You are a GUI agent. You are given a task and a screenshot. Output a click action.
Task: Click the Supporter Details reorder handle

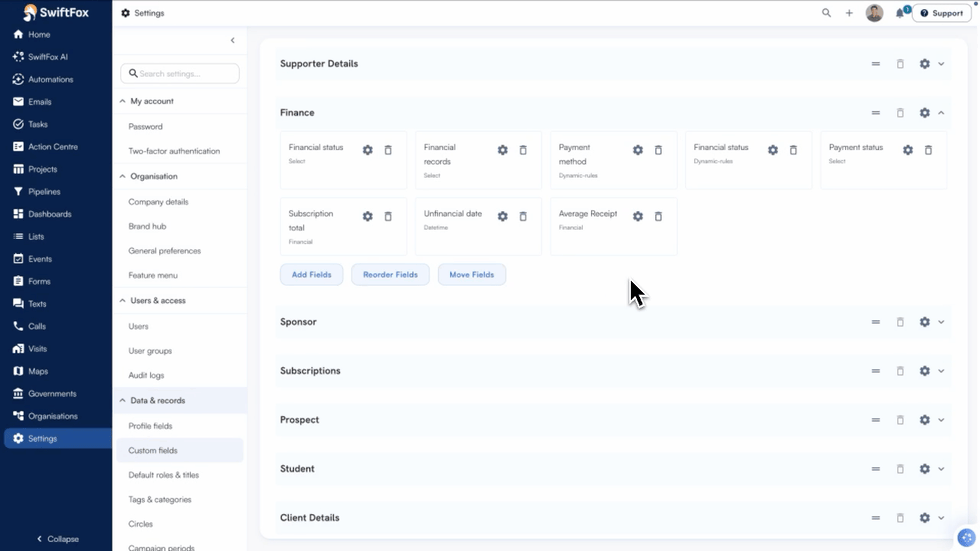tap(876, 64)
